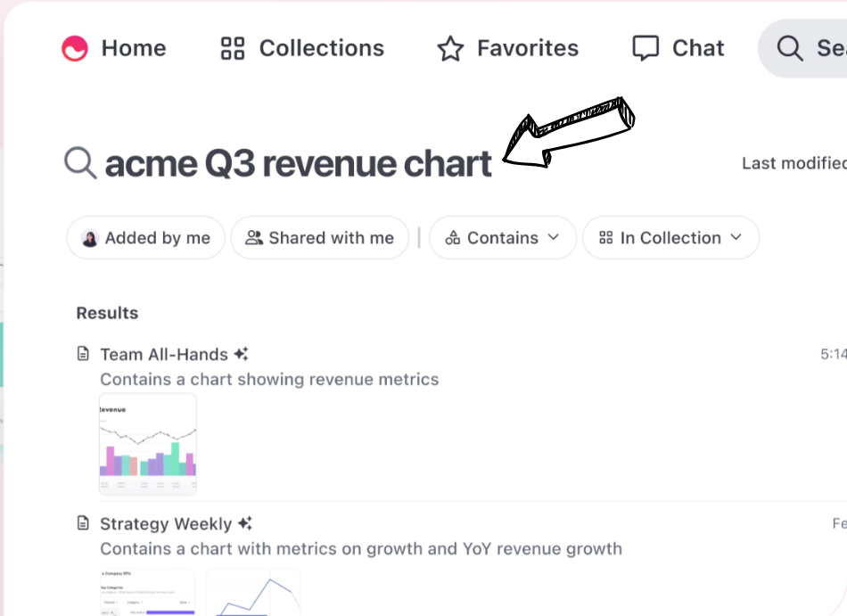Click the sparkle icon next to Team All-Hands

(241, 354)
